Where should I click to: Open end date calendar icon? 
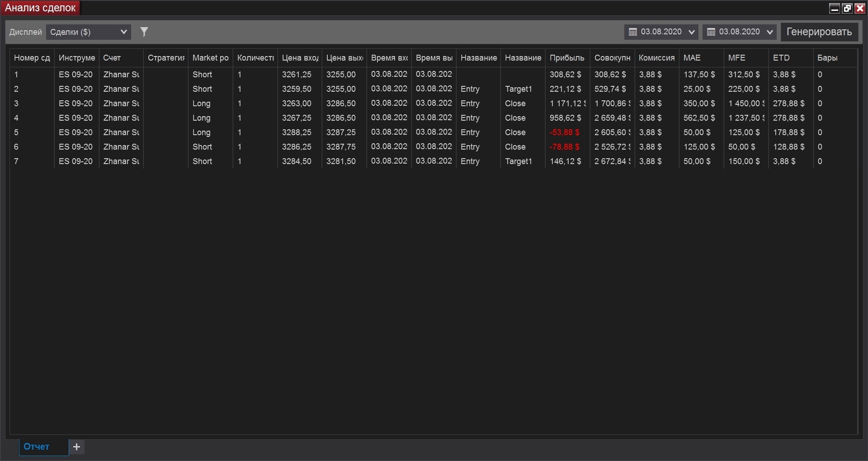(711, 32)
